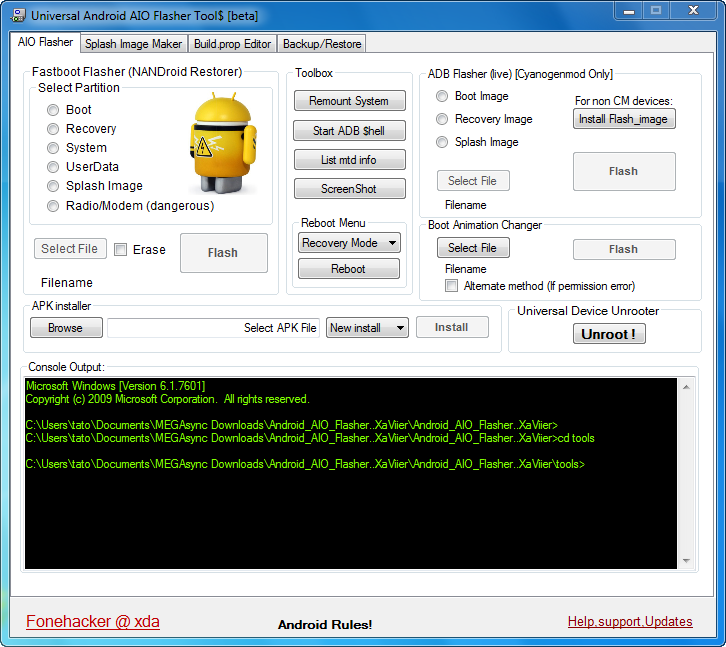Viewport: 726px width, 647px height.
Task: Click the 'Android Rules!' footer text
Action: [x=325, y=625]
